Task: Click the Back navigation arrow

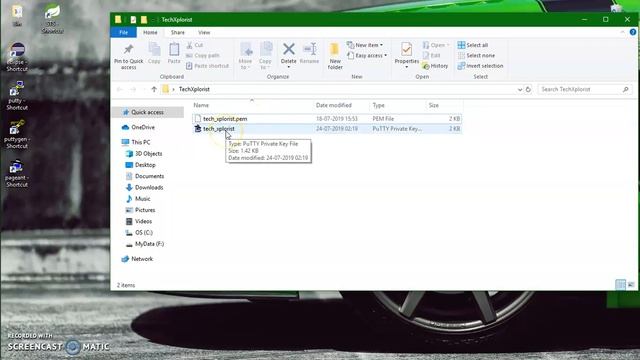Action: pos(120,89)
